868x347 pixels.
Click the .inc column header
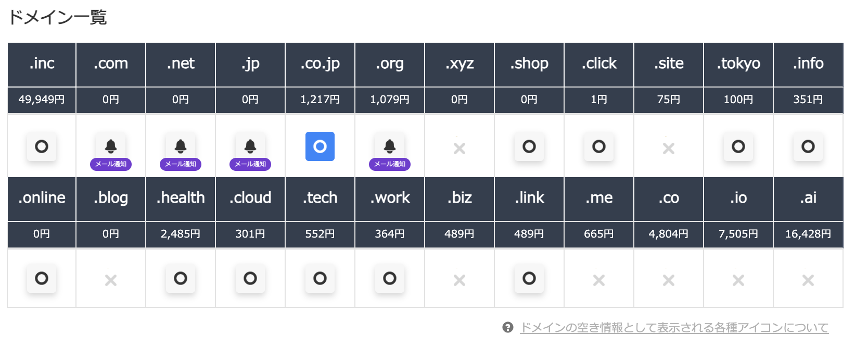pyautogui.click(x=42, y=65)
